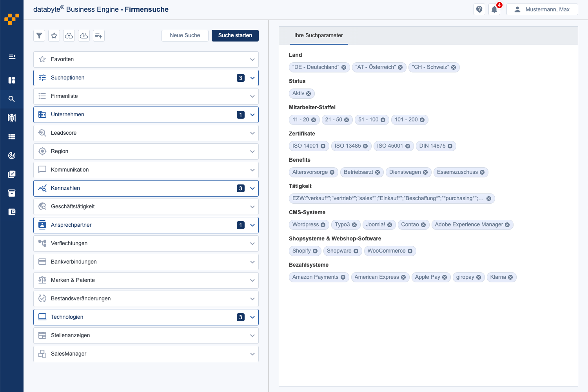Switch to the Ihre Suchparameter tab
The image size is (588, 392).
tap(318, 35)
